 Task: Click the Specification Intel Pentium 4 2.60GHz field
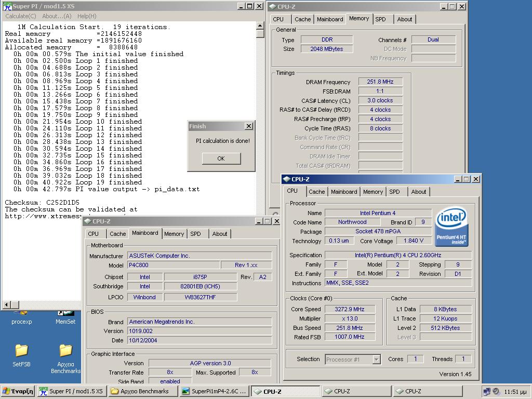[x=398, y=255]
